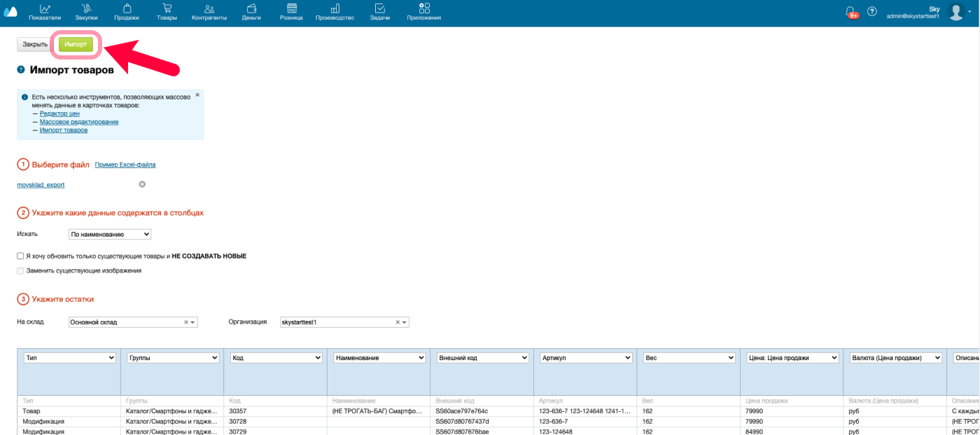The height and width of the screenshot is (435, 980).
Task: Open the Розница cash register section
Action: (291, 12)
